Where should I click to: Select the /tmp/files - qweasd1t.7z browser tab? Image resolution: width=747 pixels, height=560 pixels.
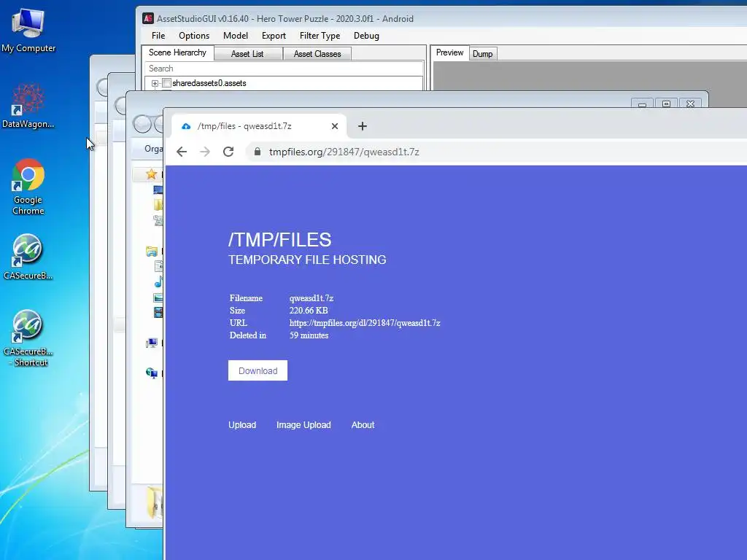(258, 126)
